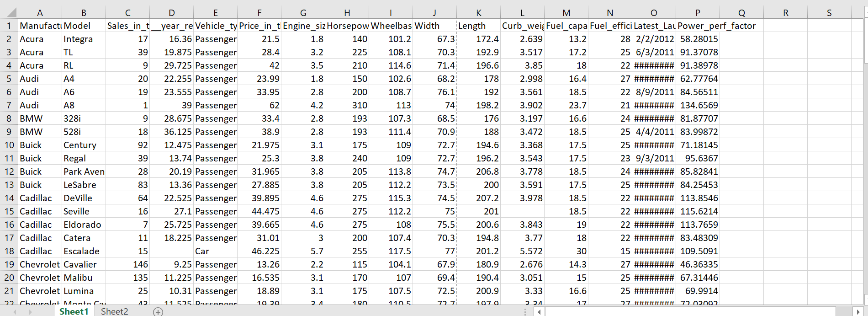Select the 'Seville' cell
The image size is (868, 316).
coord(84,211)
